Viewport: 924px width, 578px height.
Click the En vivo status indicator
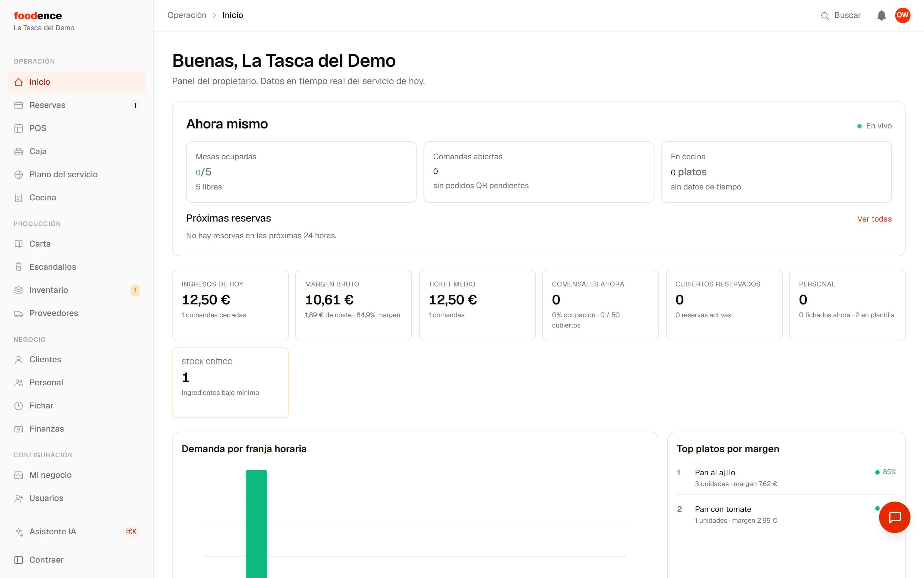874,126
